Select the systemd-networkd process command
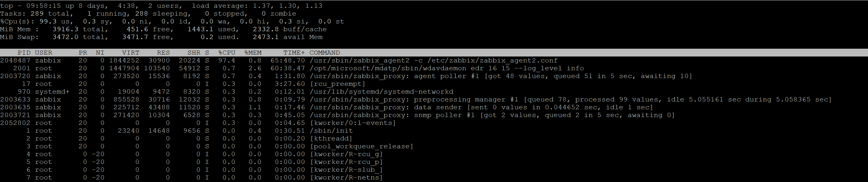This screenshot has width=868, height=182. point(381,92)
